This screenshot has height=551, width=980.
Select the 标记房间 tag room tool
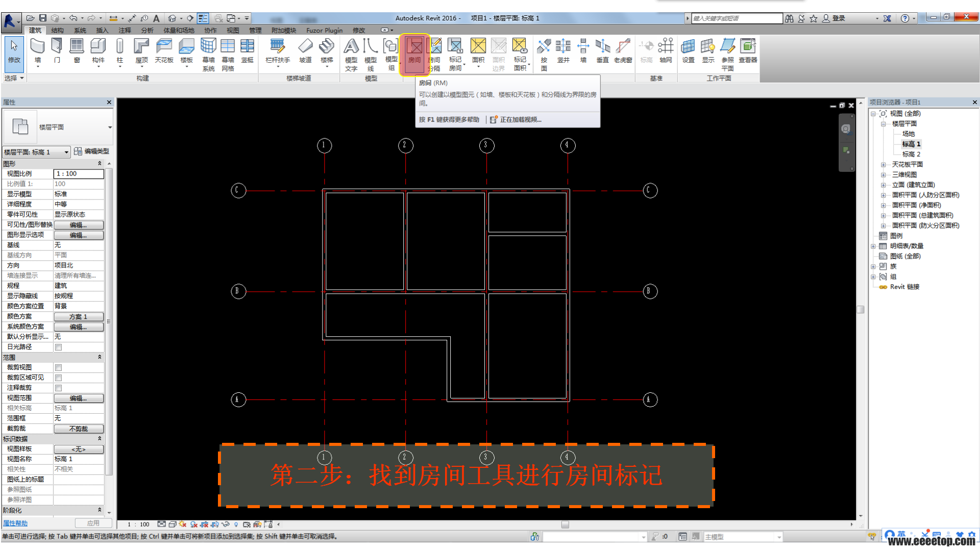point(455,54)
